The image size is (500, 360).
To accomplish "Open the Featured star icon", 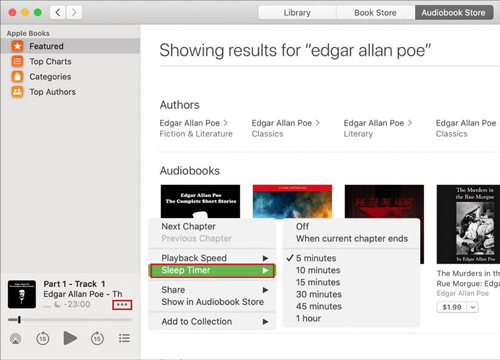I will 17,46.
